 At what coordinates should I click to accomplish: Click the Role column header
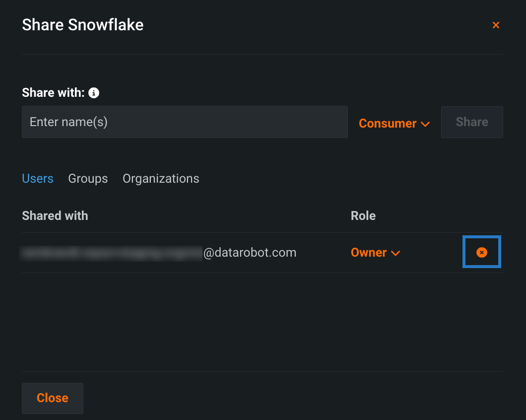363,216
